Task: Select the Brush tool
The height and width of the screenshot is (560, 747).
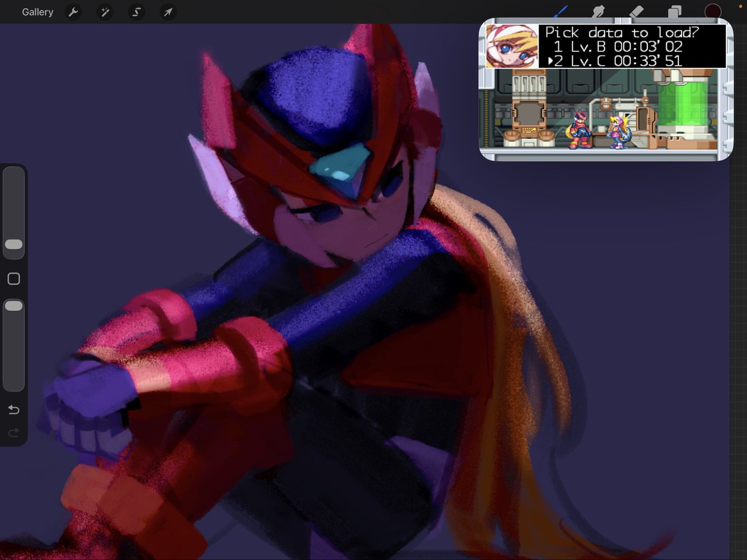Action: pyautogui.click(x=561, y=11)
